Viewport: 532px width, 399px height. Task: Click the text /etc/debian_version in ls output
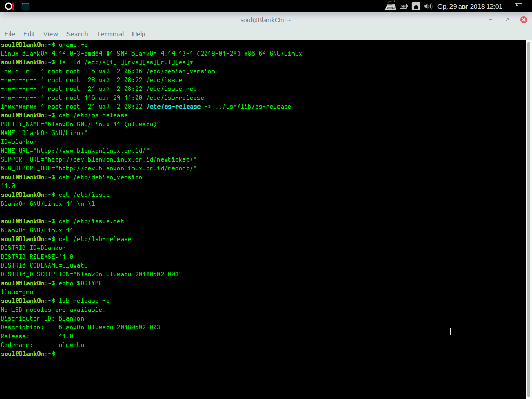click(x=181, y=71)
